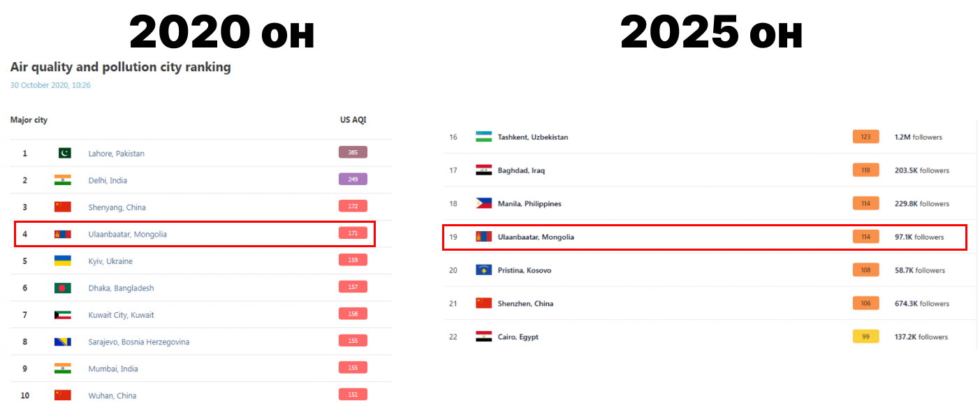Click the 97.1K followers text for Ulaanbaatar
Viewport: 980px width, 419px height.
click(919, 237)
